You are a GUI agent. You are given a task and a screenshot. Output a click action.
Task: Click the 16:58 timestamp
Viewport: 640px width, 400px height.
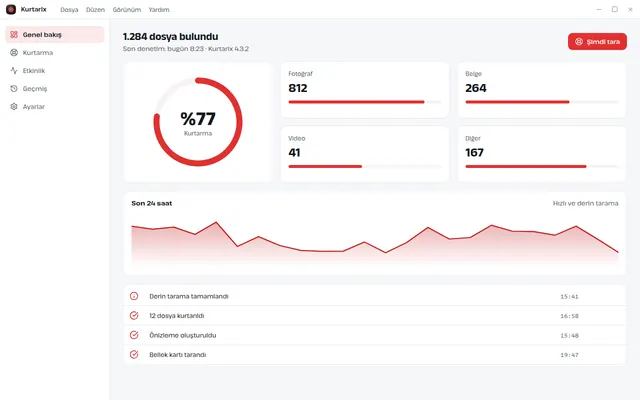pos(569,316)
